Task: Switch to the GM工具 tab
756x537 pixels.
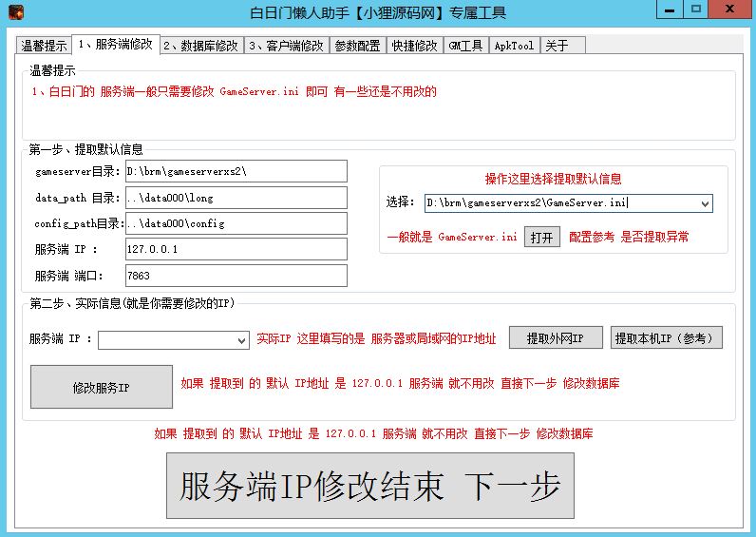Action: pos(465,46)
